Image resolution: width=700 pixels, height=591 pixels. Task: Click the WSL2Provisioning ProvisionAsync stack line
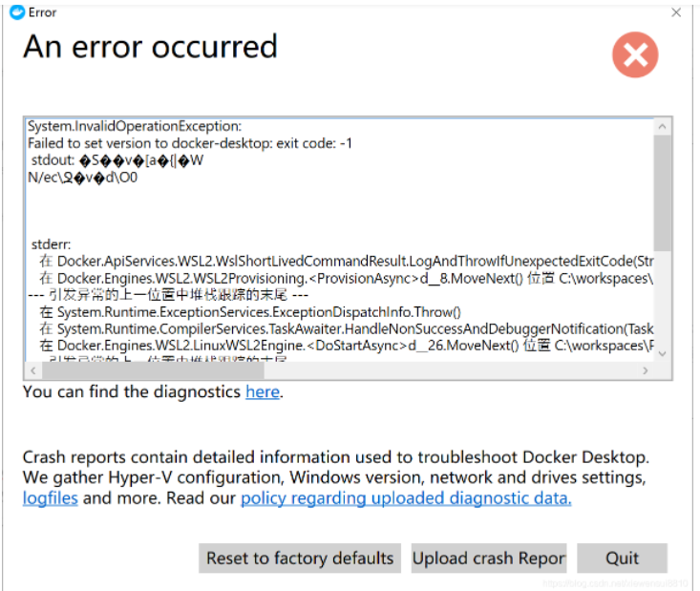[347, 278]
